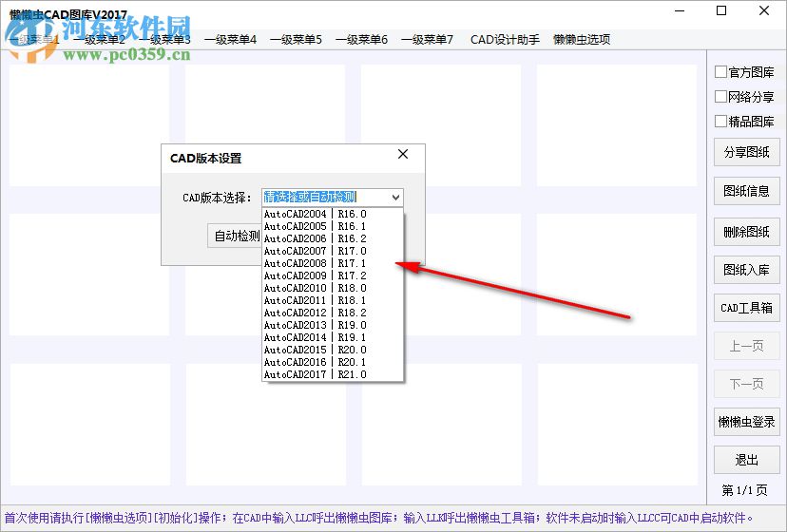Screen dimensions: 787x532
Task: Pick AutoCAD2016 | R20.1 entry
Action: tap(333, 362)
